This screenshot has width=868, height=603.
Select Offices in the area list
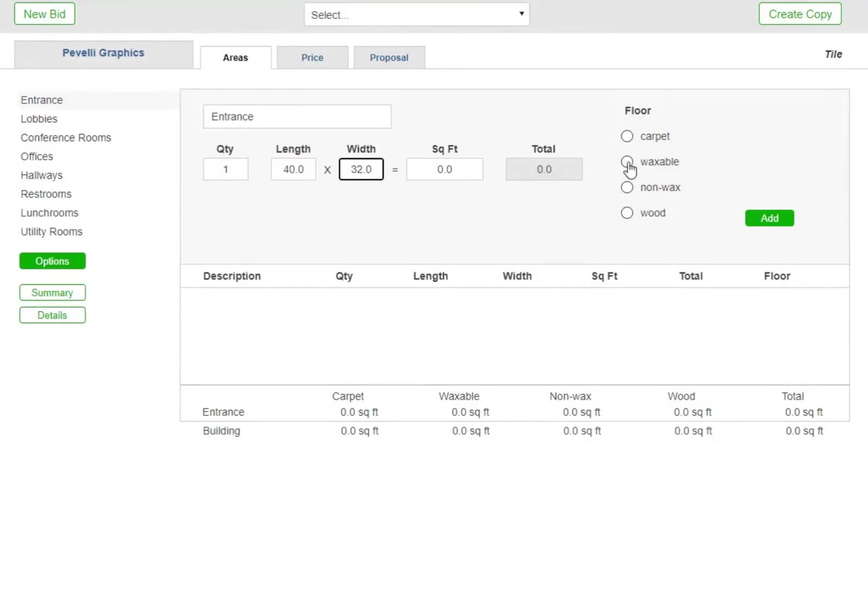[x=37, y=157]
